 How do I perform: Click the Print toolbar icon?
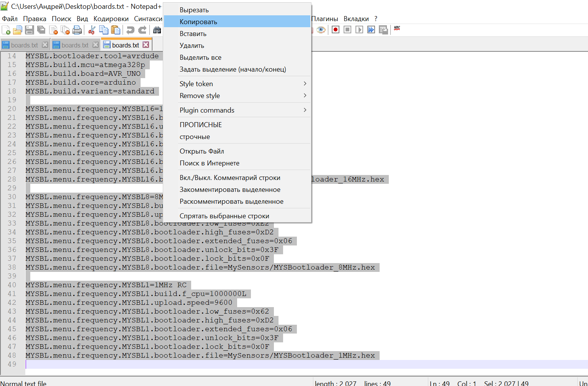point(77,30)
